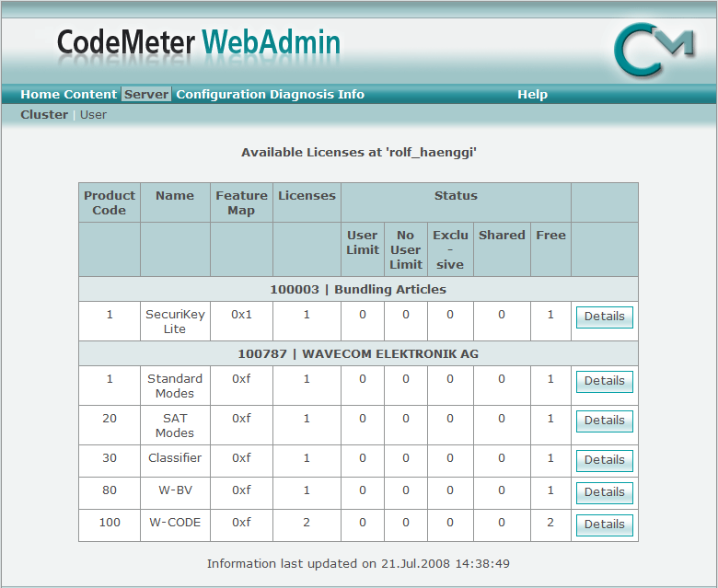This screenshot has height=588, width=718.
Task: View Details for Classifier license
Action: (x=604, y=460)
